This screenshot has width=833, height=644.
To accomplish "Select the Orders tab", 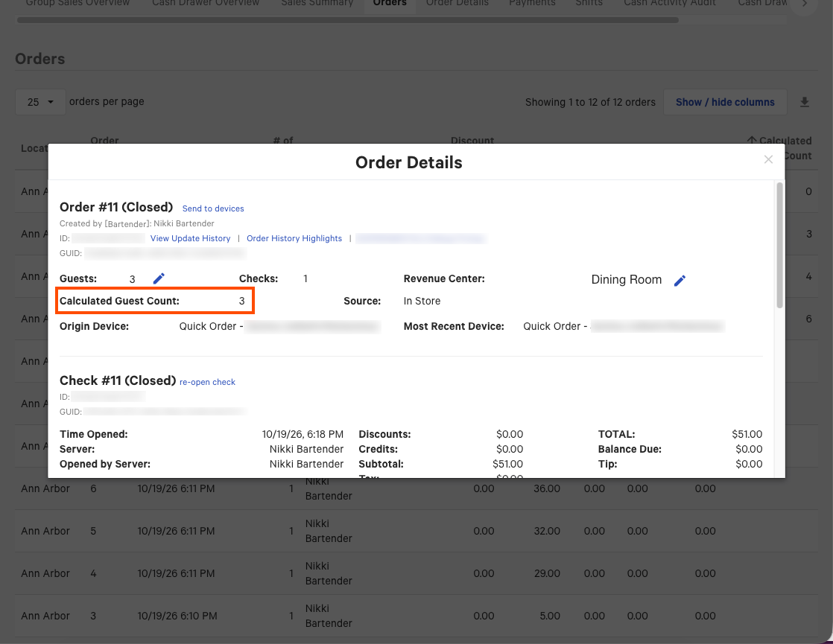I will tap(390, 3).
